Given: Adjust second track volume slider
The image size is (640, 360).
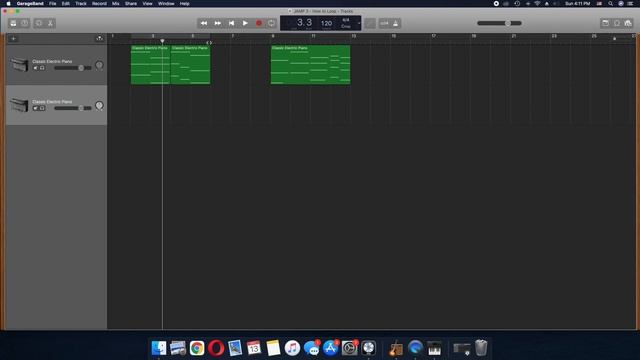Looking at the screenshot, I should click(73, 108).
